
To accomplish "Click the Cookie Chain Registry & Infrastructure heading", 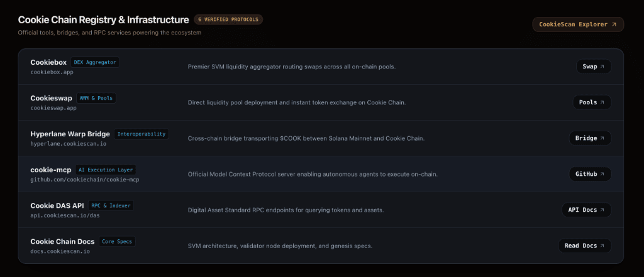I will click(x=104, y=19).
